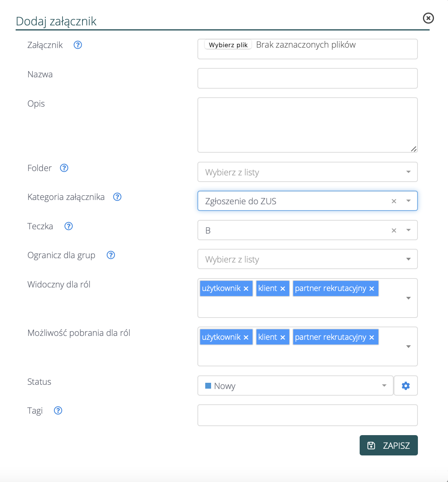This screenshot has width=448, height=482.
Task: Show help tooltip for Teczka
Action: click(69, 226)
